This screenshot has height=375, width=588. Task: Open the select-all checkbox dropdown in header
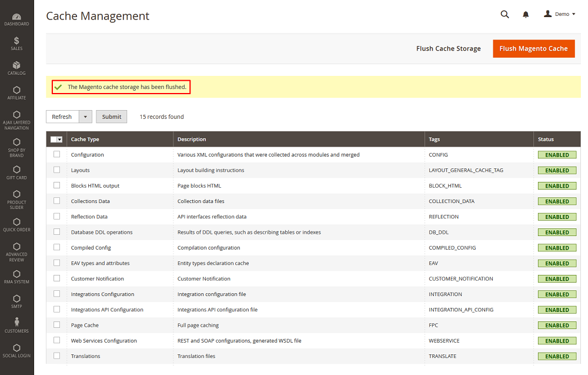[x=59, y=140]
